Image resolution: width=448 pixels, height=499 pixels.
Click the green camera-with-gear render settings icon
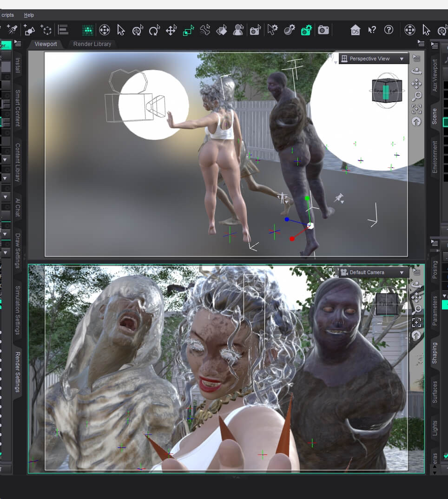pos(306,30)
